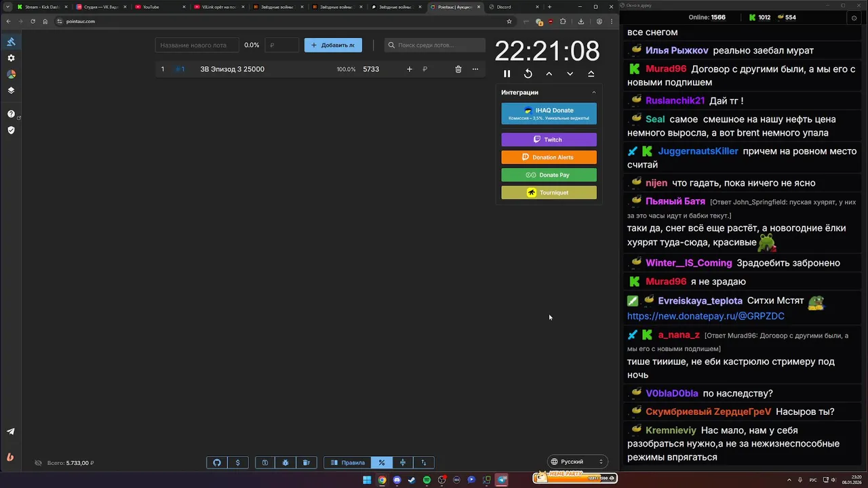Click the clear-all trash icon in bottom toolbar
This screenshot has width=868, height=488.
coord(307,463)
